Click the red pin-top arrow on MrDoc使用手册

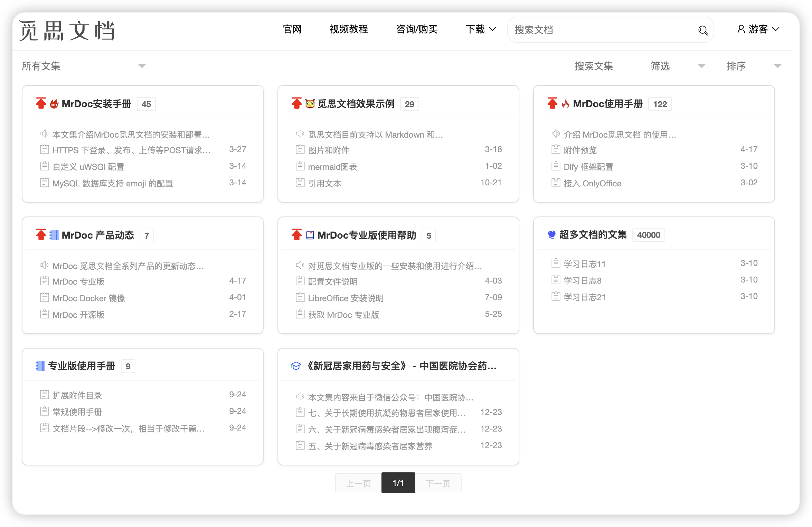(553, 103)
